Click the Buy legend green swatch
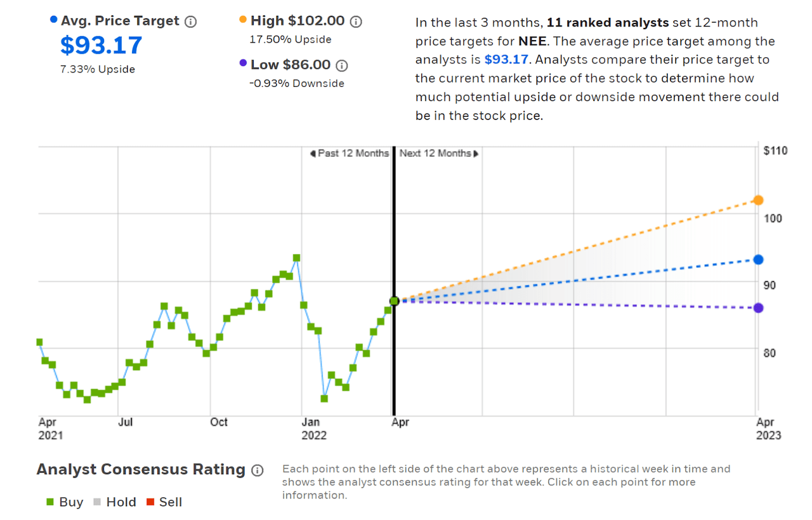812x520 pixels. click(x=50, y=502)
